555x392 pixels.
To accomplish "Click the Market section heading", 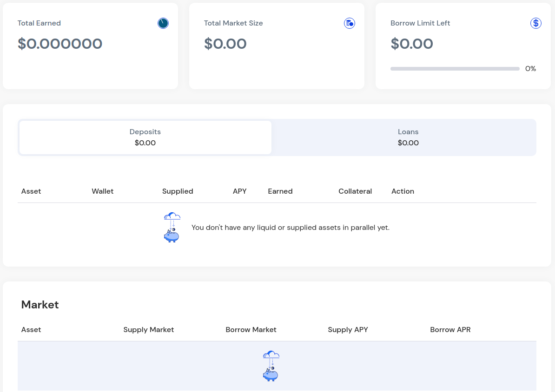I will pos(40,305).
